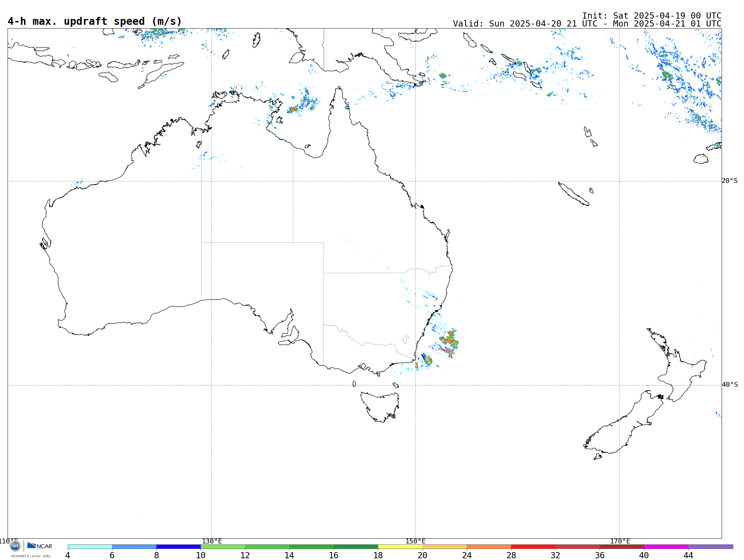Pick the bright red 28–32 colorbar segment
This screenshot has width=744, height=560.
tap(533, 547)
